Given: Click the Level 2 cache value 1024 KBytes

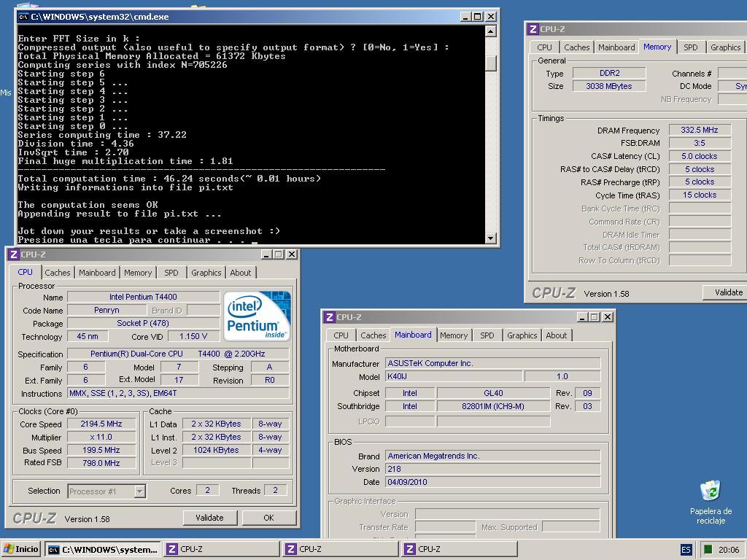Looking at the screenshot, I should pyautogui.click(x=216, y=450).
